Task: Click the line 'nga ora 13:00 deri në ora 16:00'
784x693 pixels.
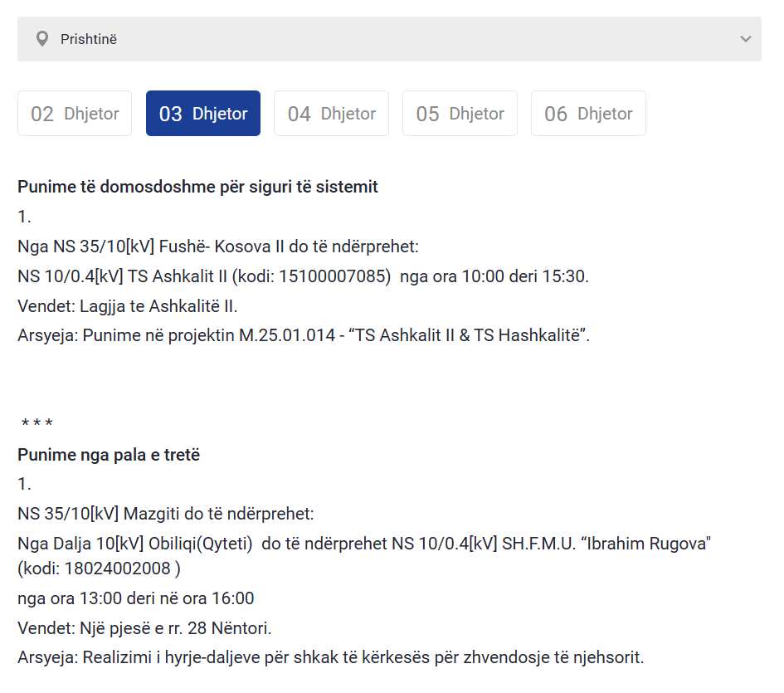Action: (136, 598)
